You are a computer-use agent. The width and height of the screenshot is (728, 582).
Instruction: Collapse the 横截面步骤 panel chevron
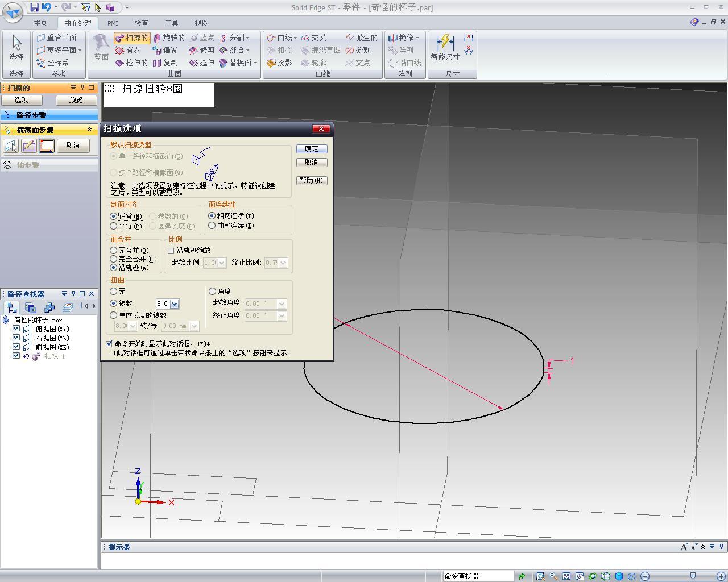click(89, 130)
